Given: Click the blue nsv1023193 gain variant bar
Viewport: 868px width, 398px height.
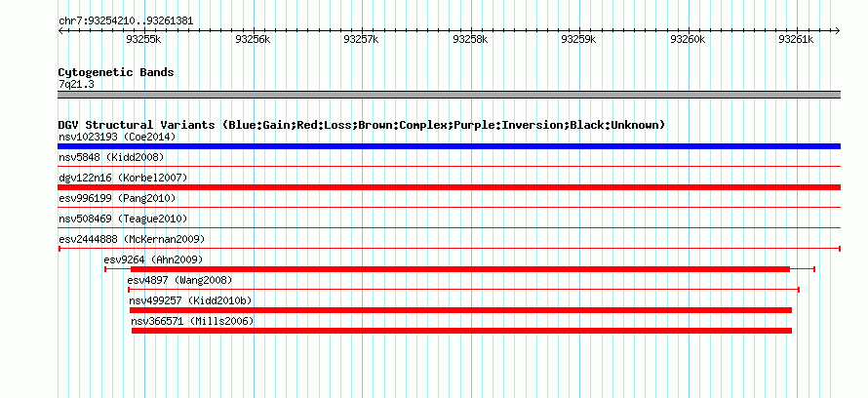Looking at the screenshot, I should [x=449, y=146].
